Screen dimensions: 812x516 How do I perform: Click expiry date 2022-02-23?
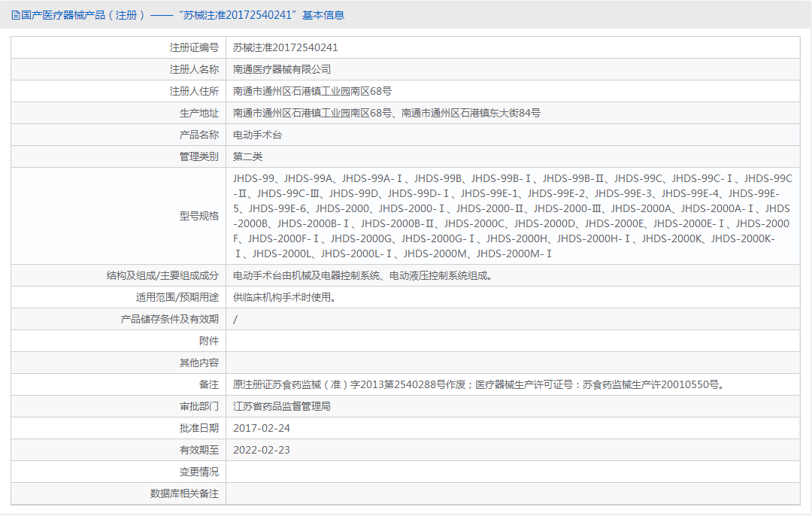click(262, 450)
